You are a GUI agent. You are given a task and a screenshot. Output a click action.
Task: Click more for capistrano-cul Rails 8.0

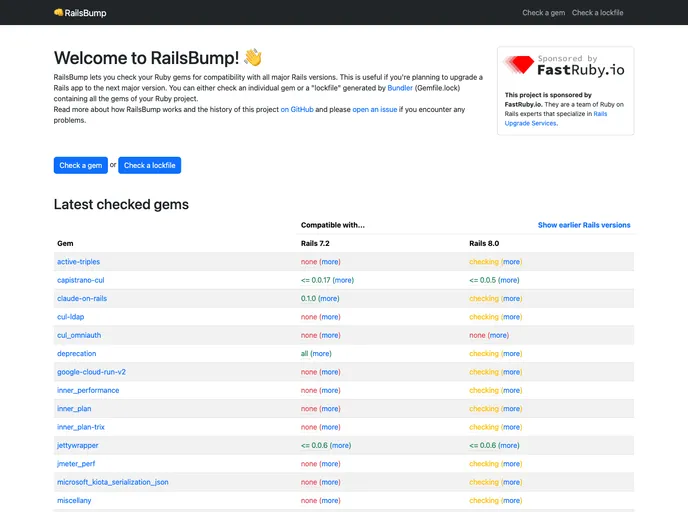(509, 280)
